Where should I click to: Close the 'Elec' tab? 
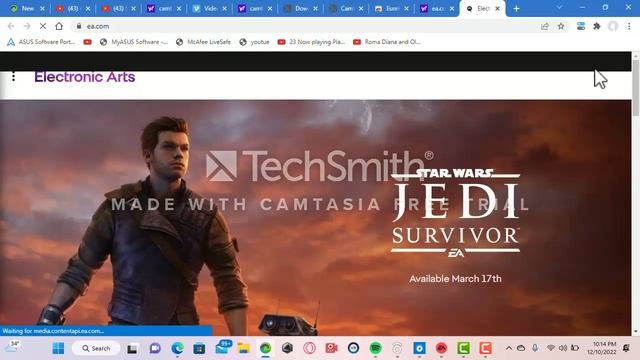497,8
